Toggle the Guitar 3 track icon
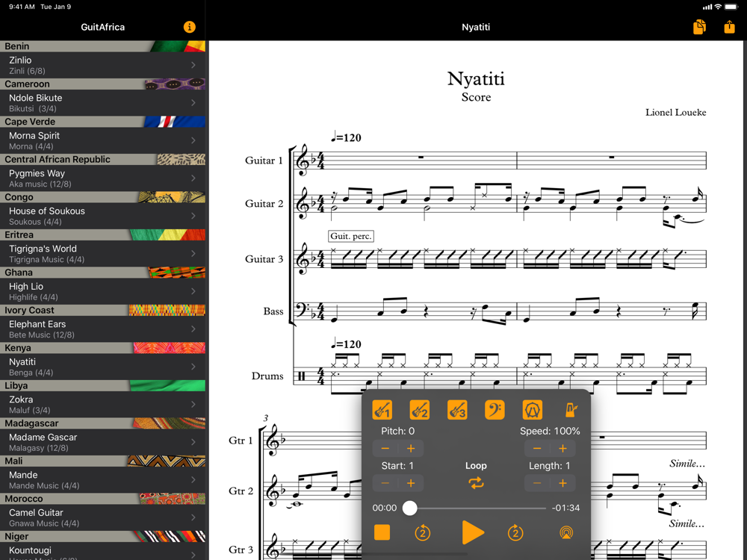This screenshot has height=560, width=747. click(457, 410)
